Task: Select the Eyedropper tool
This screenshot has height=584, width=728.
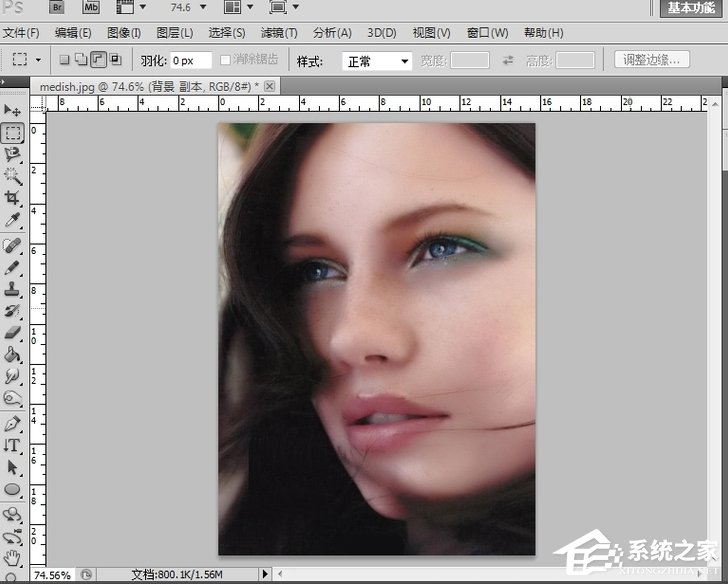Action: pyautogui.click(x=12, y=220)
